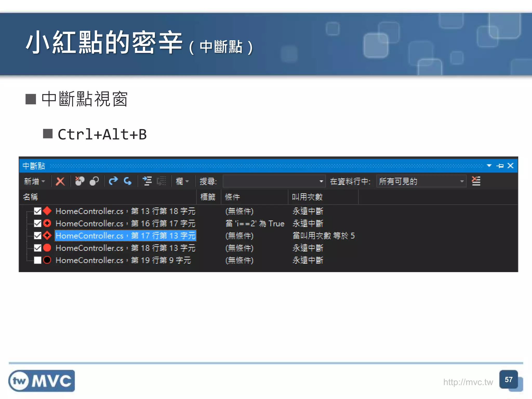The width and height of the screenshot is (532, 399).
Task: Click the go to source code icon
Action: pos(147,181)
